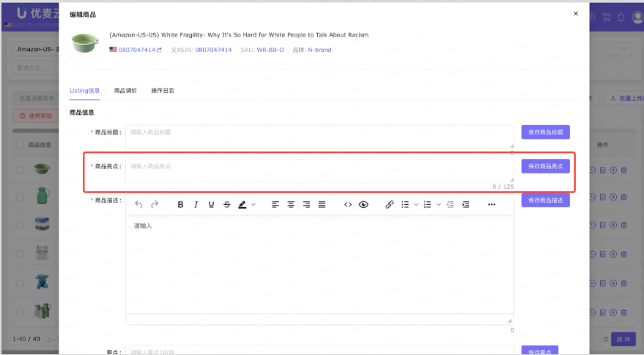Align description text right
Screen dimensions: 644x355
[x=306, y=204]
